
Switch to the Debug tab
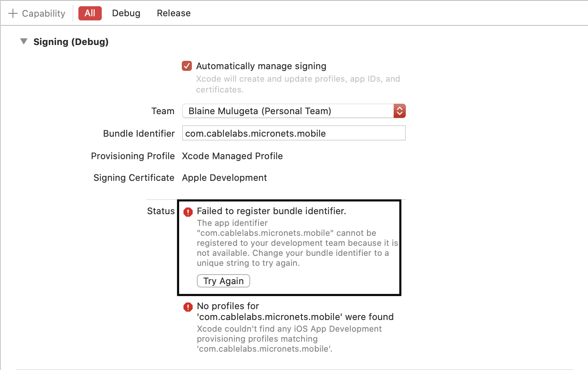(x=126, y=13)
